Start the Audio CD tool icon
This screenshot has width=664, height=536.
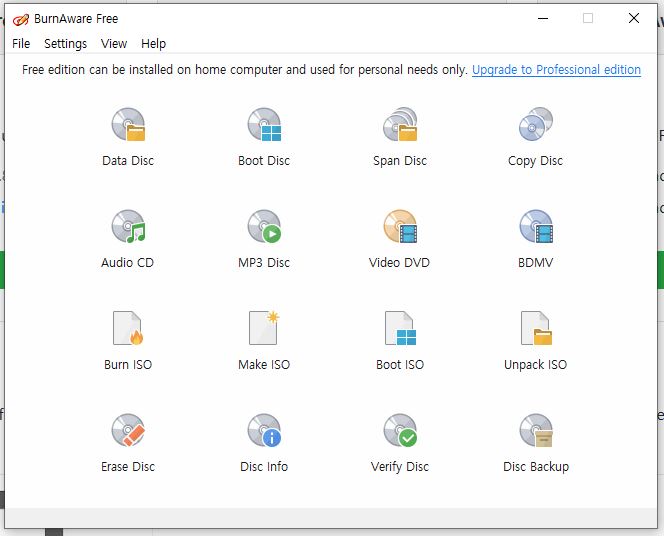[x=128, y=226]
